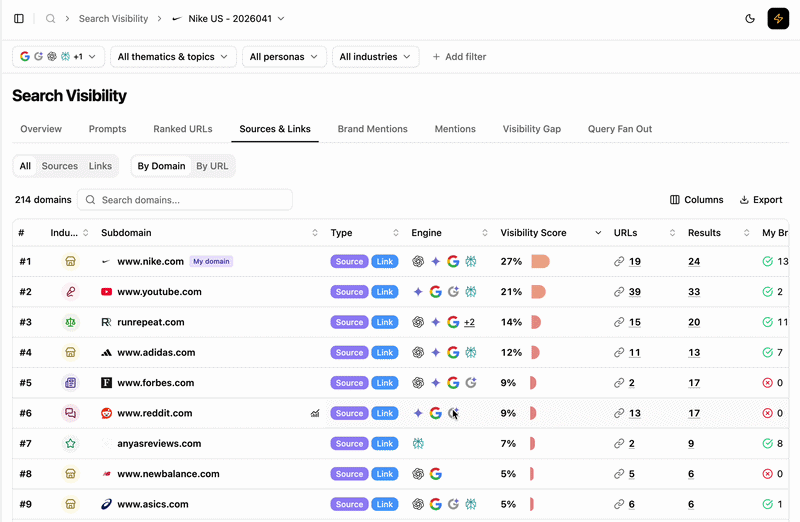Open the lightning bolt app button

[778, 19]
